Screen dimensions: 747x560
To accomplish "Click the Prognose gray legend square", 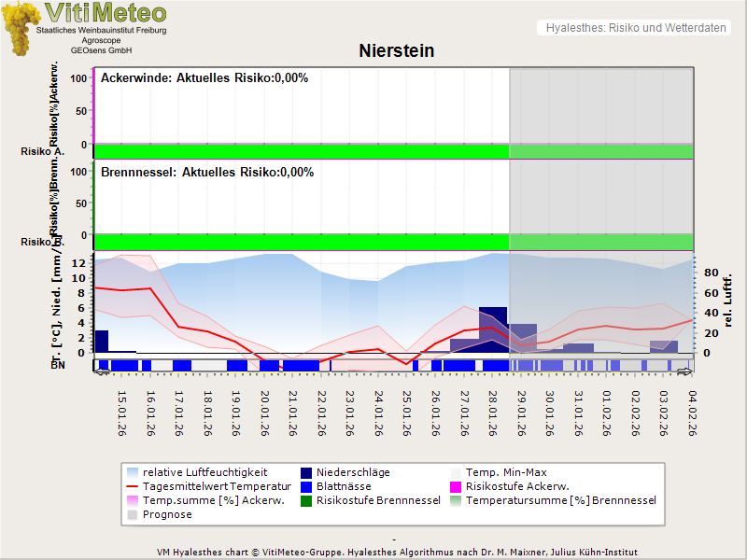I will pos(132,514).
